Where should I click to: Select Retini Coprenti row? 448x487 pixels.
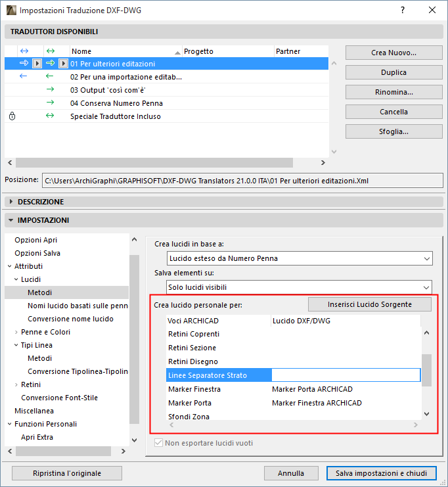294,334
